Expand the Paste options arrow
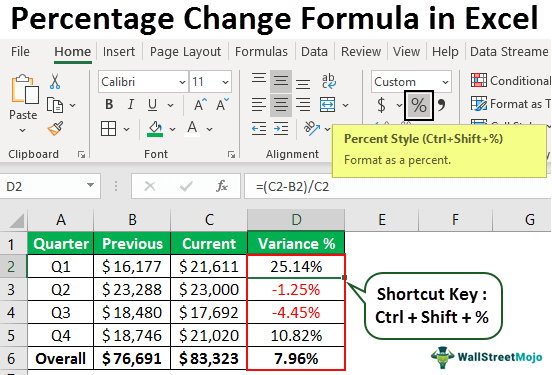Screen dimensions: 552x375 pyautogui.click(x=23, y=130)
